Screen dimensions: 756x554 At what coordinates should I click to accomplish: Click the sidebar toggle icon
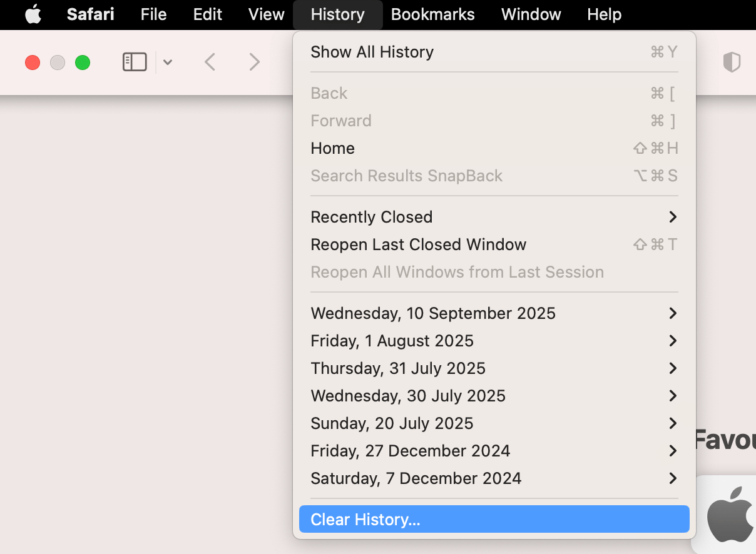(135, 62)
